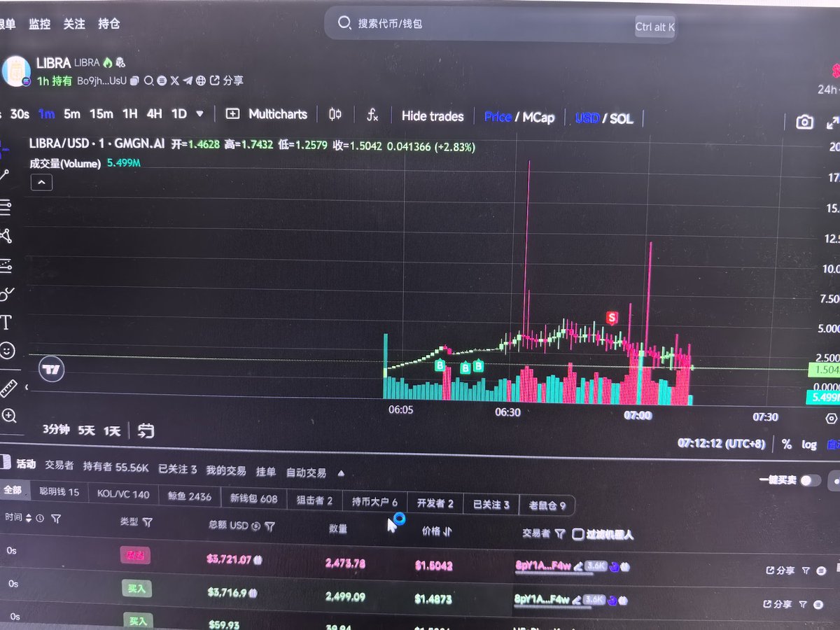Select the trend line drawing tool

(x=4, y=175)
